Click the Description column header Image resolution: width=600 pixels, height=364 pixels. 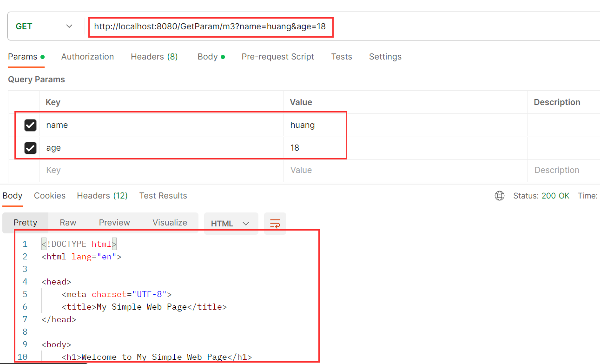coord(557,102)
